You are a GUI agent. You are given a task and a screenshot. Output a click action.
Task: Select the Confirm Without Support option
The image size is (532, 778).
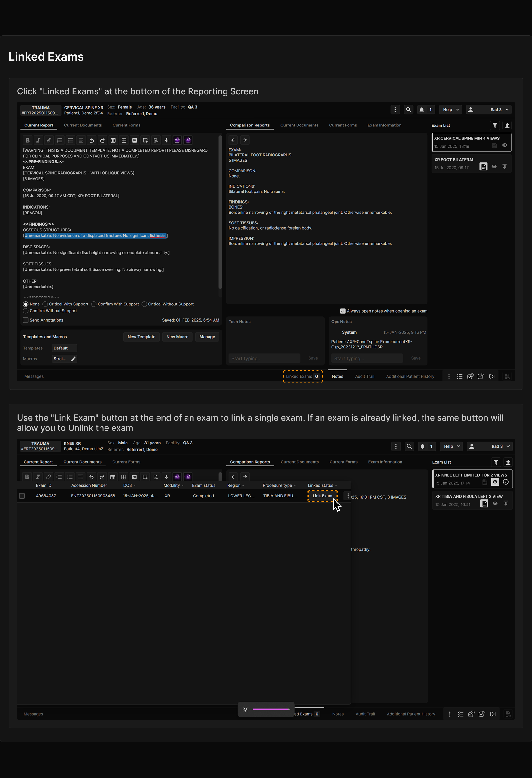pyautogui.click(x=26, y=311)
